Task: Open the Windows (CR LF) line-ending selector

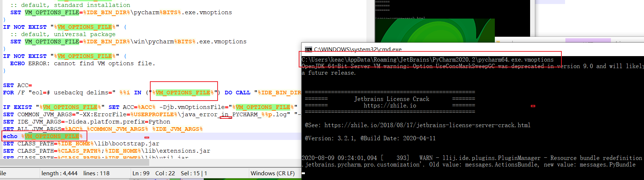Action: click(273, 173)
